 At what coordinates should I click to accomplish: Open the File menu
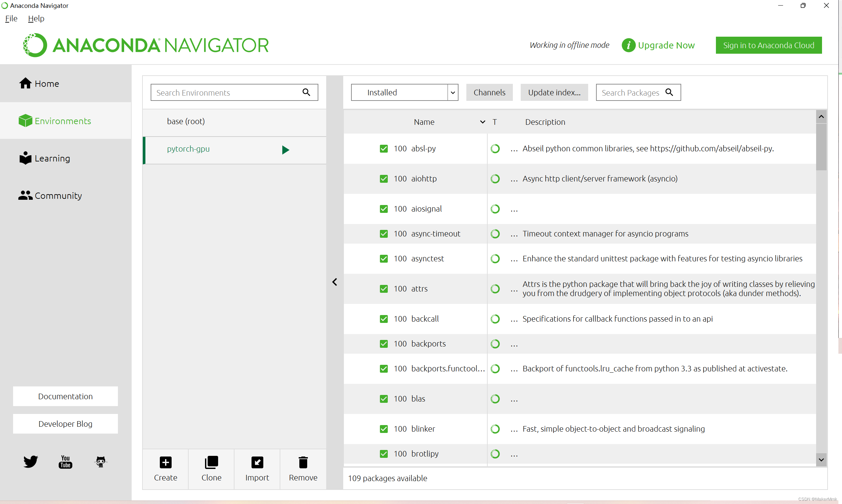point(11,18)
